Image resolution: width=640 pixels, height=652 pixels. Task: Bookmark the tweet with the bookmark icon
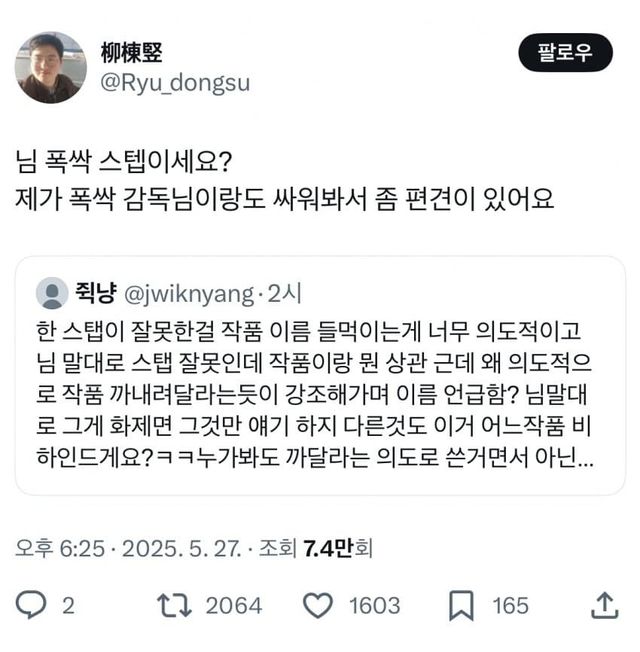coord(461,605)
